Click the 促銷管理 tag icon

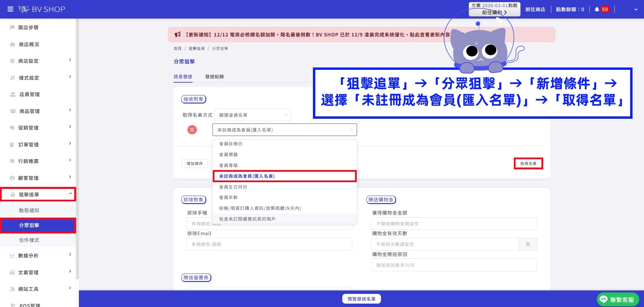[12, 128]
